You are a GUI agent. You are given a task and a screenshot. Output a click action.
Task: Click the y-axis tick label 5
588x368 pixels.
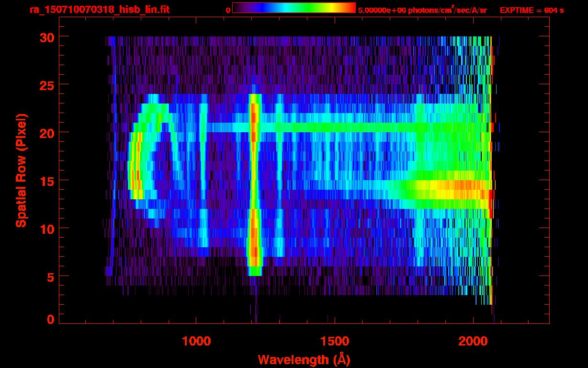[50, 276]
